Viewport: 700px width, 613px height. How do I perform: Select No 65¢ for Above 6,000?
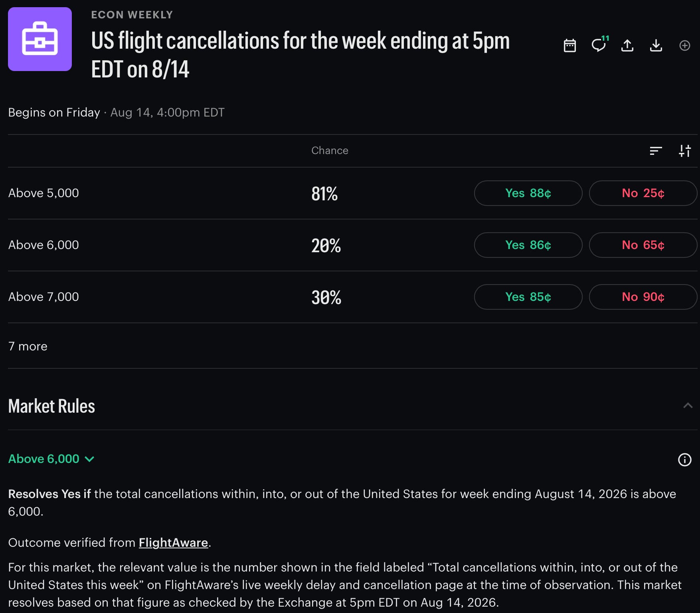(643, 245)
